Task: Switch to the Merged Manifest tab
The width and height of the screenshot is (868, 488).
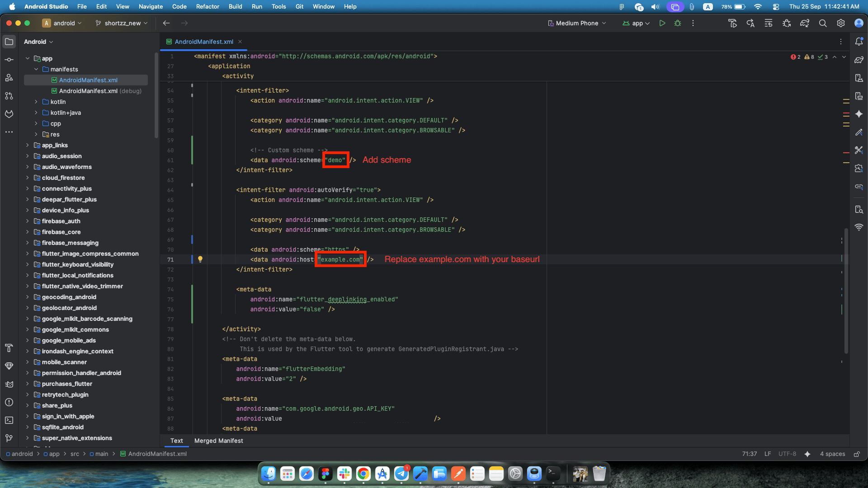Action: [218, 441]
